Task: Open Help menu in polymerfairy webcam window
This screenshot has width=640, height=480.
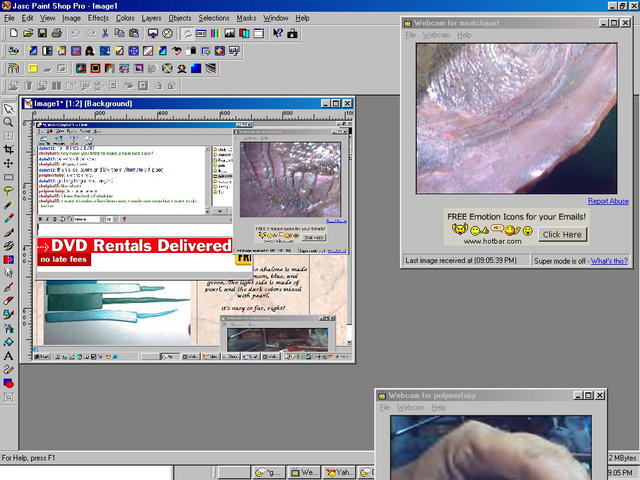Action: 439,407
